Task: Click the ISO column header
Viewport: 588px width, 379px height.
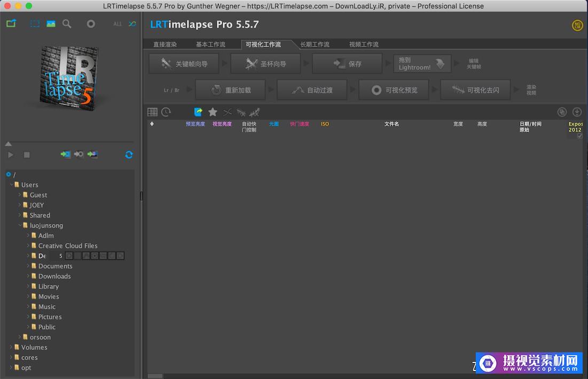Action: (x=325, y=124)
